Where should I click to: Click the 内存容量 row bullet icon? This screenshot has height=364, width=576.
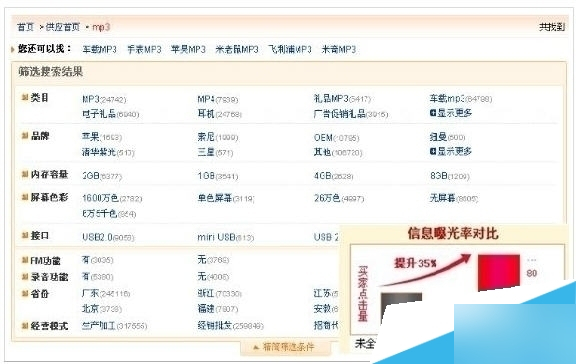(25, 174)
